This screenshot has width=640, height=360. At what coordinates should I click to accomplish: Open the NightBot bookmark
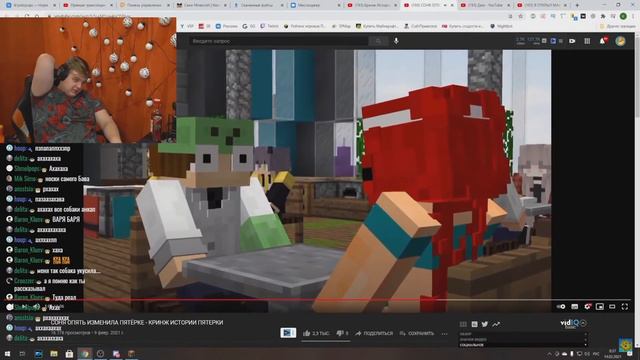point(501,26)
